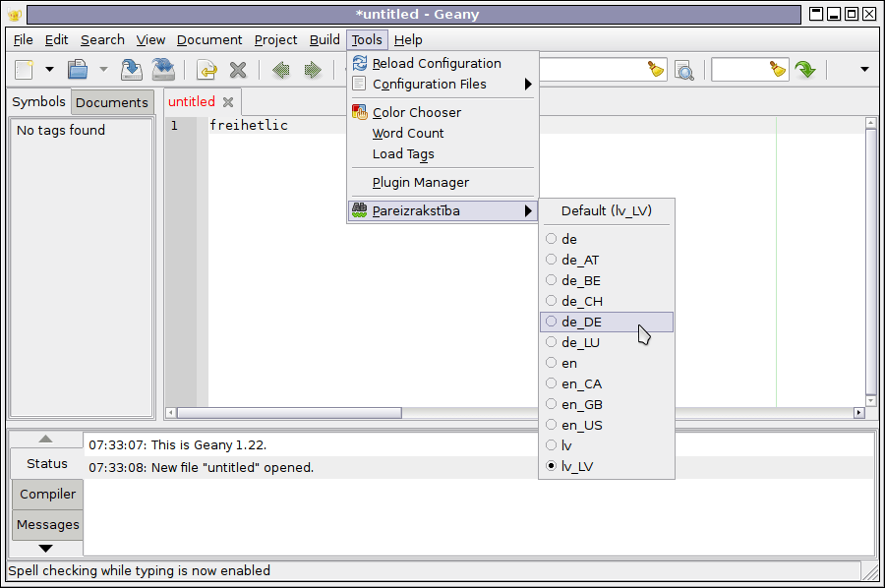This screenshot has width=885, height=588.
Task: Open the Edit menu
Action: point(56,40)
